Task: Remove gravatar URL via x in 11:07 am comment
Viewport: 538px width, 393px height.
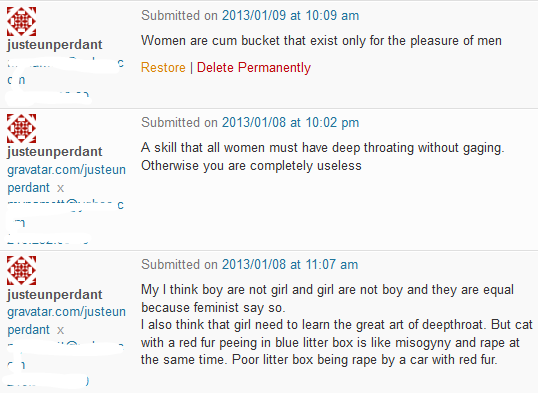Action: click(60, 331)
